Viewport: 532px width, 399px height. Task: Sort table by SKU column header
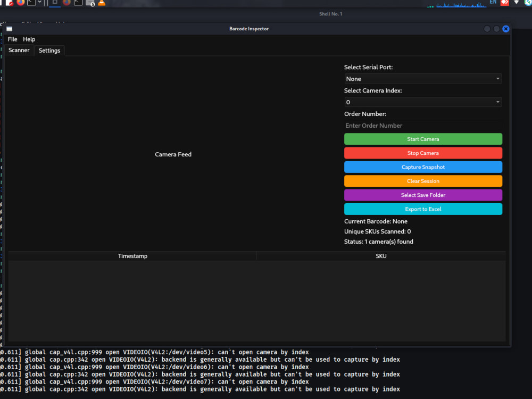point(381,256)
